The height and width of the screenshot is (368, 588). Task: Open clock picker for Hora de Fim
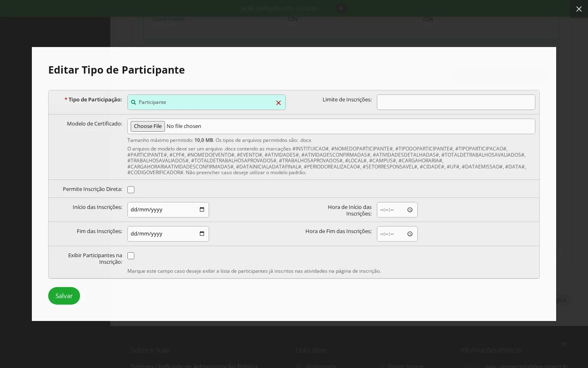[x=410, y=234]
